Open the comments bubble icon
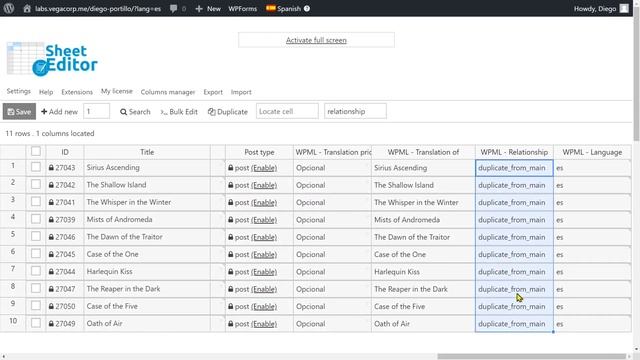 coord(173,8)
